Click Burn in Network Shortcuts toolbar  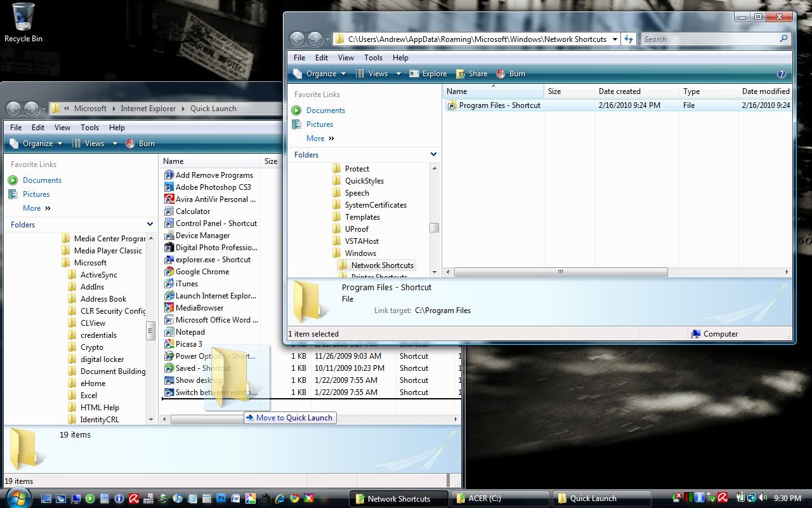click(x=511, y=74)
